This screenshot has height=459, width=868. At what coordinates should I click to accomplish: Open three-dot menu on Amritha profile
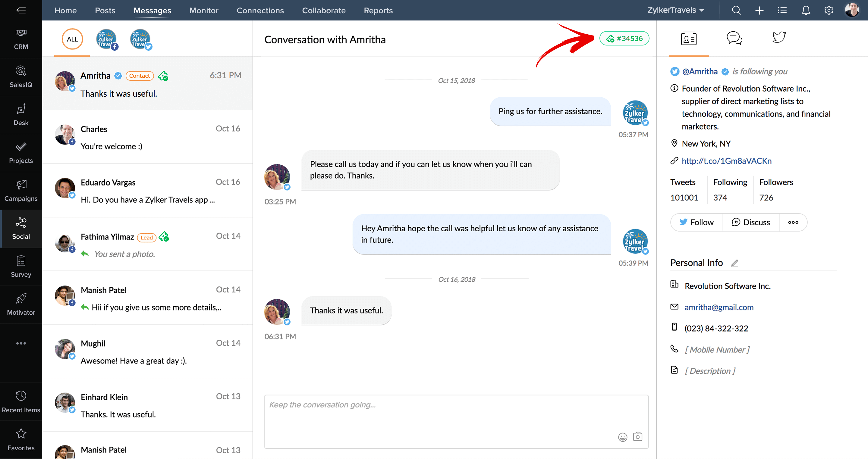[793, 222]
